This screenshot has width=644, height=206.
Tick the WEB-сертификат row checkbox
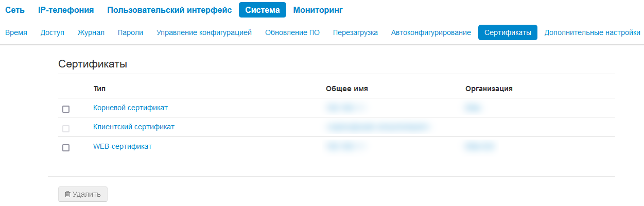[66, 148]
